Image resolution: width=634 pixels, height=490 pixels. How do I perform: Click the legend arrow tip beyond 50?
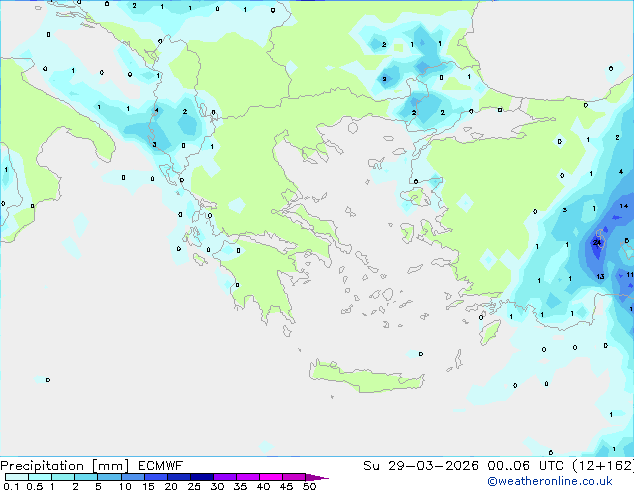[x=317, y=477]
